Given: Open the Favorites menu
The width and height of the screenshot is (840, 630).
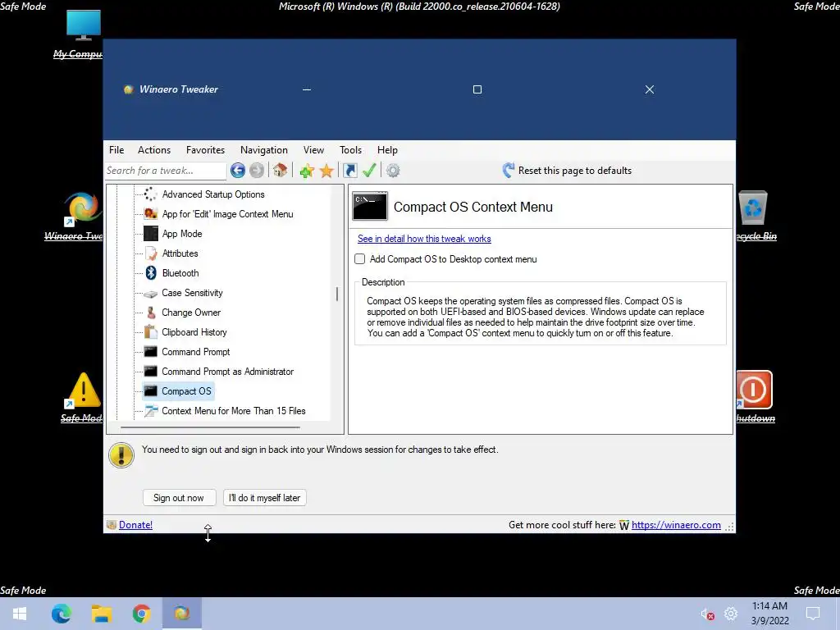Looking at the screenshot, I should (205, 150).
